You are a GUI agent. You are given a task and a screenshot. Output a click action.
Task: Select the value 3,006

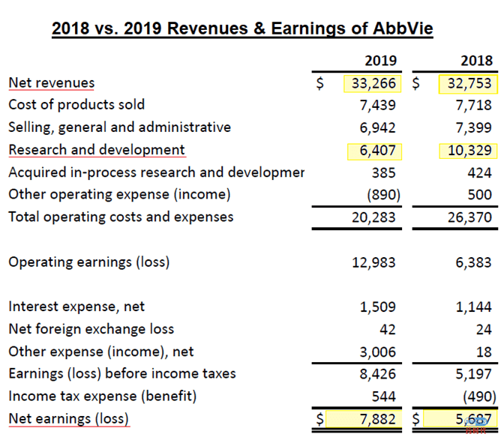tap(378, 352)
